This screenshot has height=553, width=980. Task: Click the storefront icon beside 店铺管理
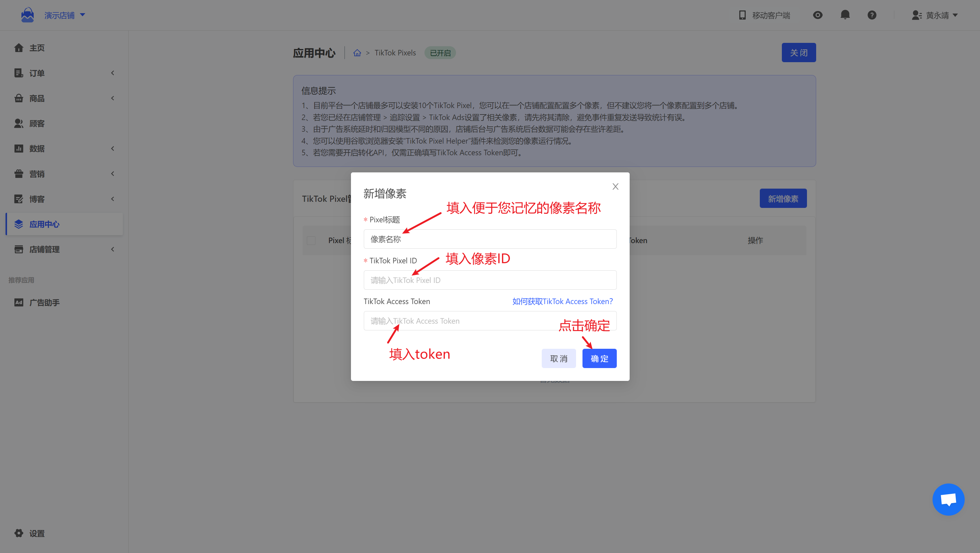click(x=19, y=249)
